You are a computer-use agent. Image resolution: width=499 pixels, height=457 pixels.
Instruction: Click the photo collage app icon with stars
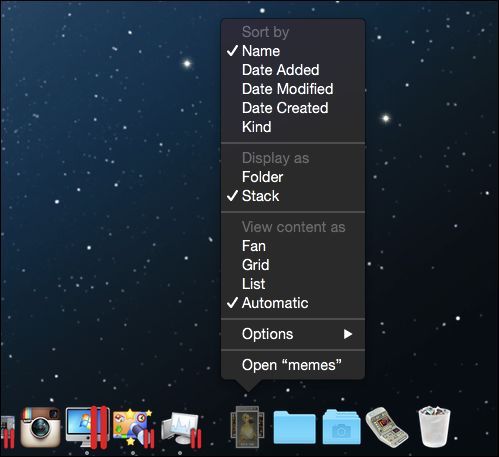(x=134, y=428)
